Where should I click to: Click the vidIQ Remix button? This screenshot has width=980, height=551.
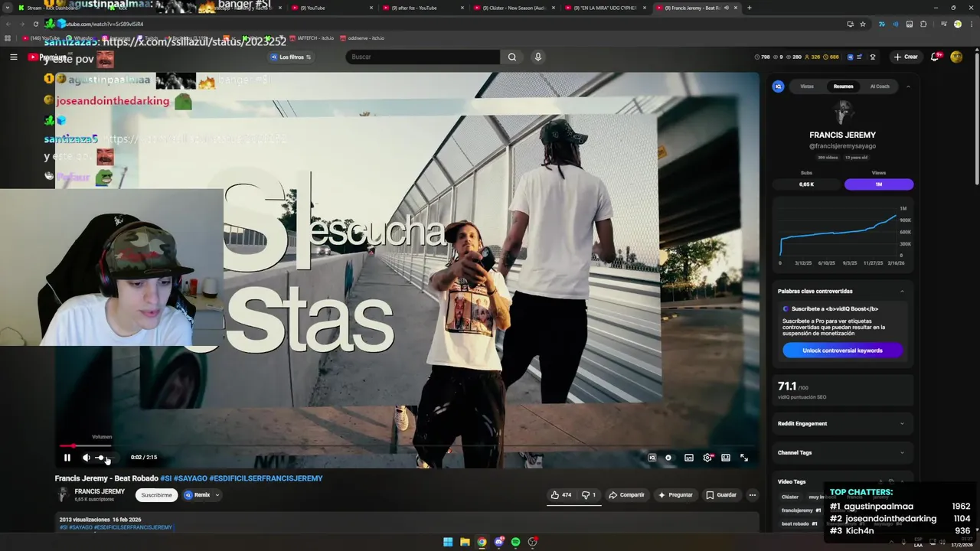[197, 495]
